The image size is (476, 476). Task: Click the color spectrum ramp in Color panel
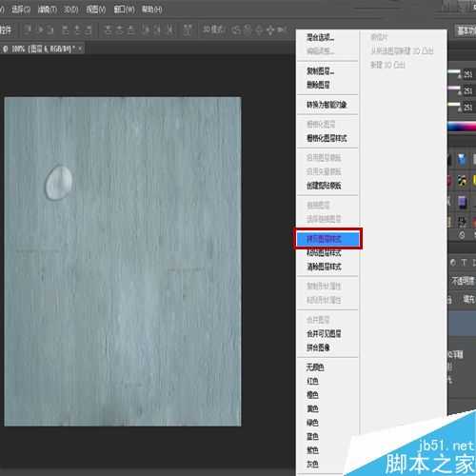click(x=462, y=127)
